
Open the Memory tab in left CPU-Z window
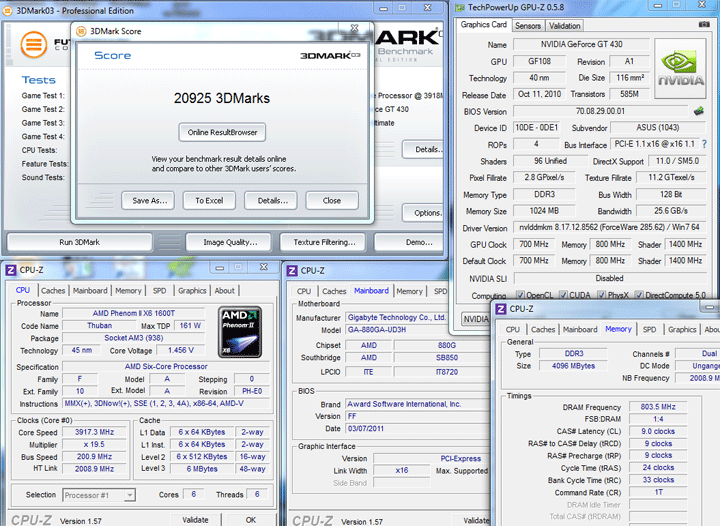click(x=128, y=291)
